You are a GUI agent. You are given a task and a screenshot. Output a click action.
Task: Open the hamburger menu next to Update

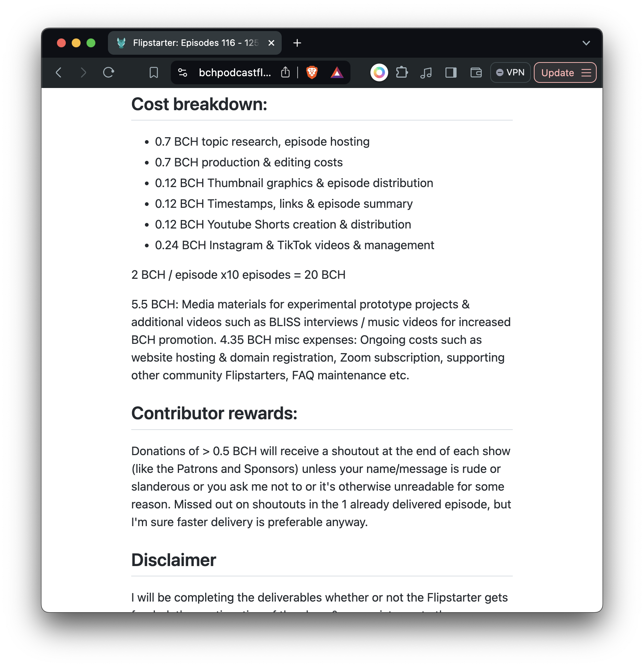pos(586,72)
